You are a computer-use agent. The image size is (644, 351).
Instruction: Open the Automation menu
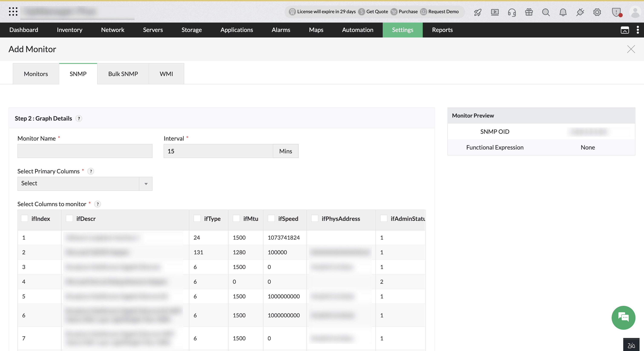point(358,30)
